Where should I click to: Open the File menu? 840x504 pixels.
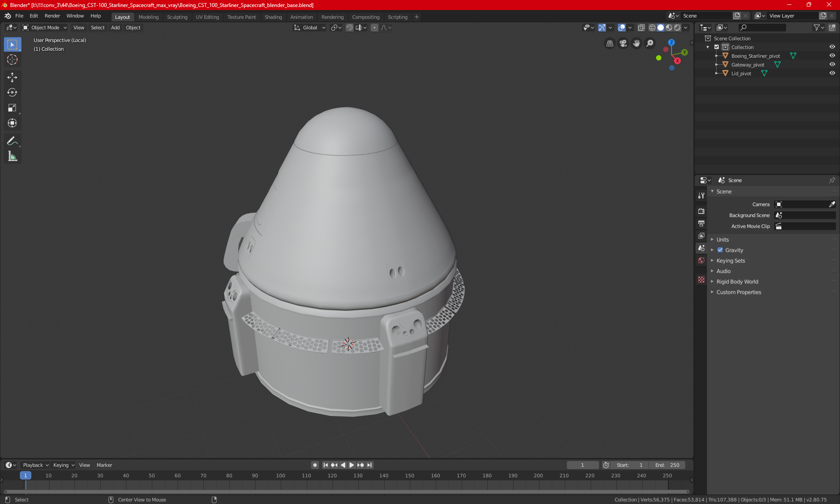[x=19, y=16]
